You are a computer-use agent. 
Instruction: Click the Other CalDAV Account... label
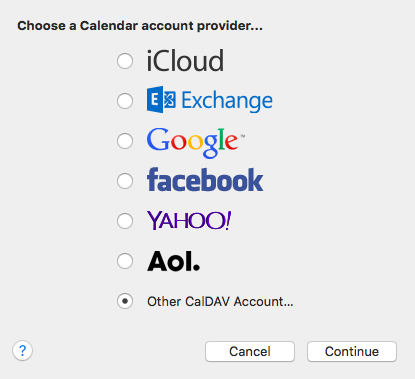coord(220,301)
